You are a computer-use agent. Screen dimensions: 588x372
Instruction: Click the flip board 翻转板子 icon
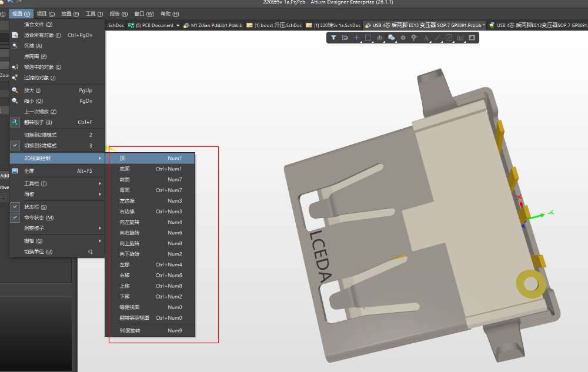tap(15, 122)
